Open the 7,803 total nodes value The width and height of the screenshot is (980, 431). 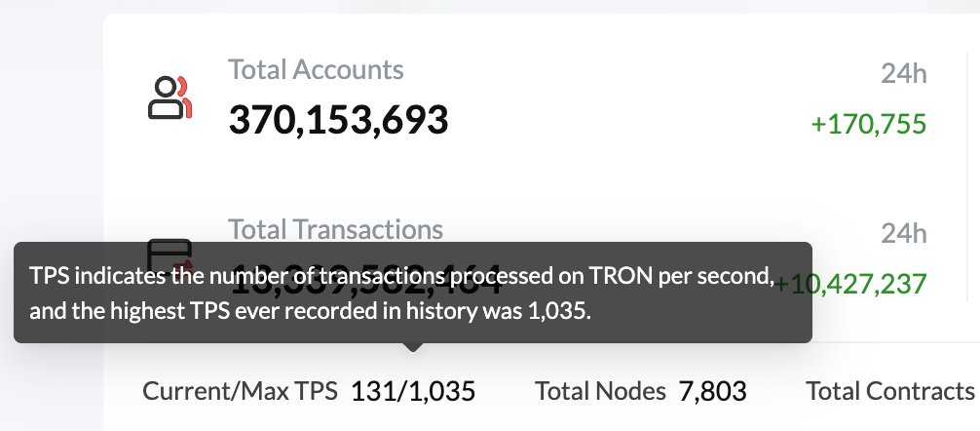pyautogui.click(x=714, y=392)
